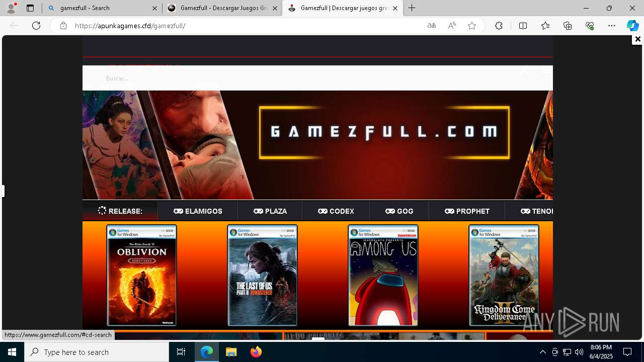Close the 'Gamezfull - Descargar Juegos' second tab

[275, 8]
